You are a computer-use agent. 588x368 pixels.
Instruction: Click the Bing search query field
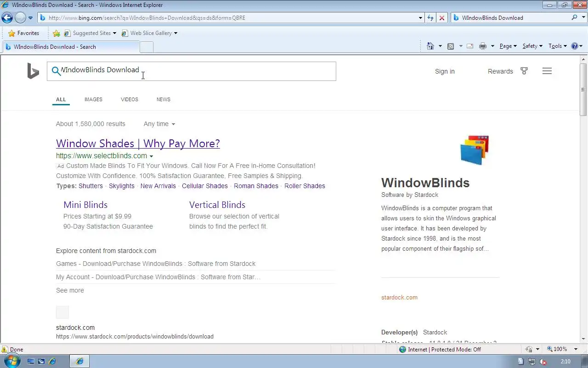[192, 71]
